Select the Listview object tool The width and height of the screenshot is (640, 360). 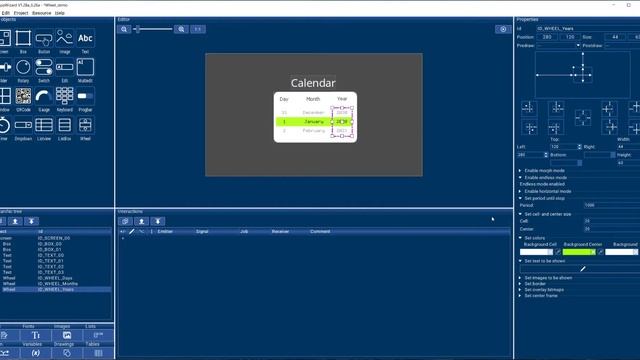click(44, 125)
